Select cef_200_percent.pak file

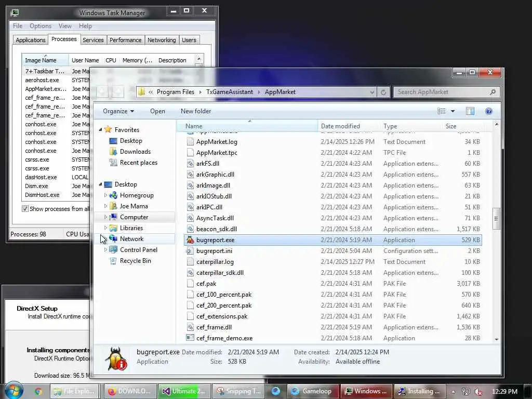[332, 305]
